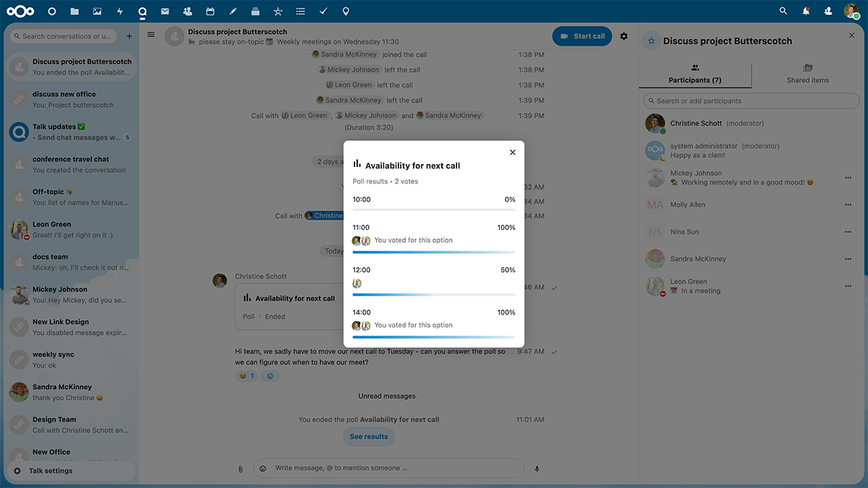Toggle the laughing emoji reaction
Image resolution: width=868 pixels, height=488 pixels.
247,376
